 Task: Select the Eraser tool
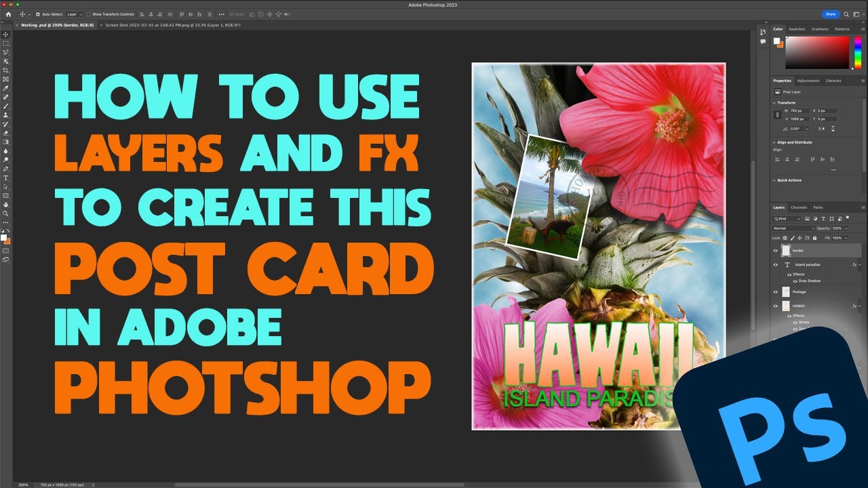click(7, 132)
